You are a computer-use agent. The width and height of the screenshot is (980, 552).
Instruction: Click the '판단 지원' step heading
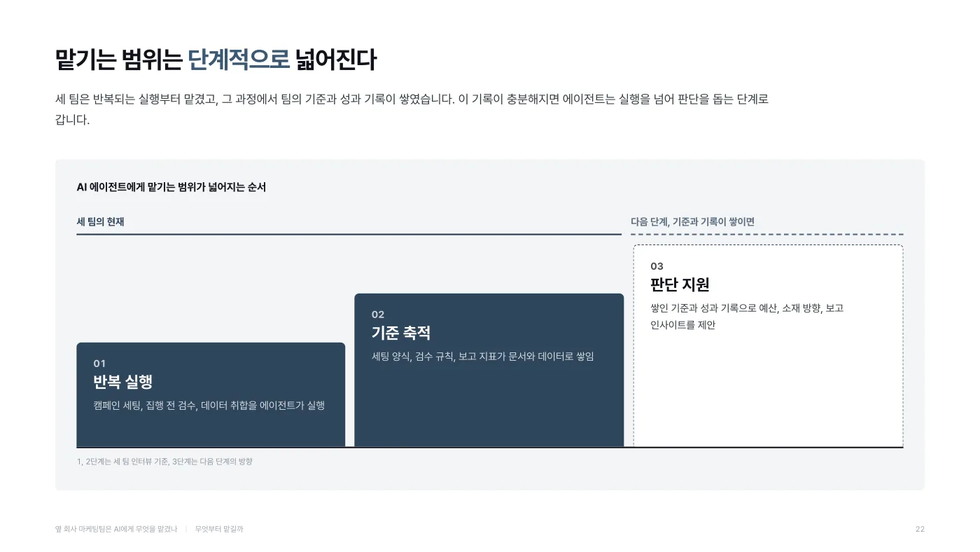680,284
